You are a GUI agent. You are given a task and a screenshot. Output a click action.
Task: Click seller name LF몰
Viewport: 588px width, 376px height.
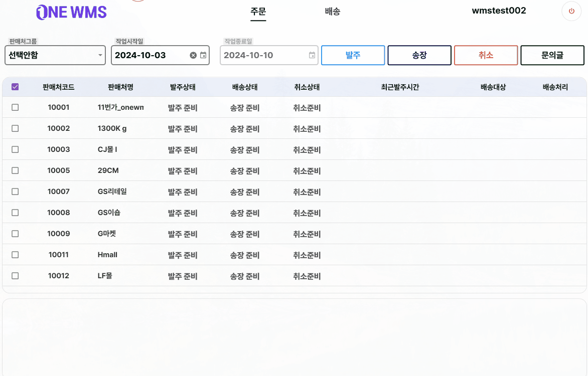click(x=105, y=276)
